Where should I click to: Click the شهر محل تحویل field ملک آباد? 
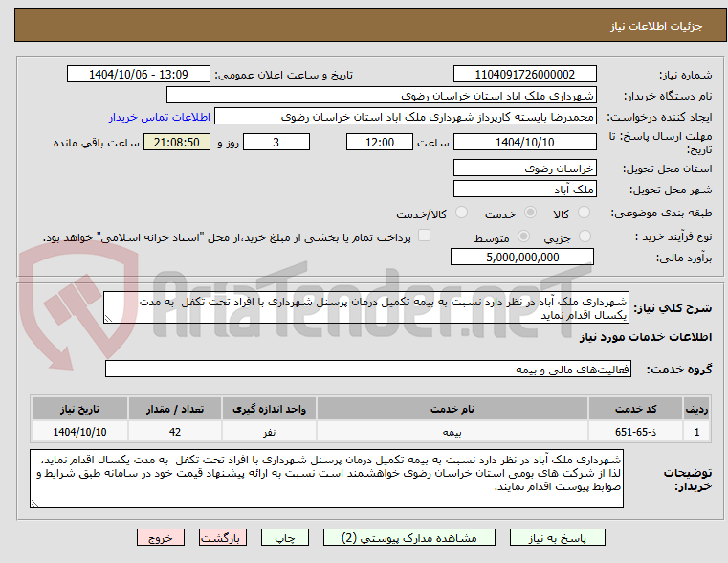(524, 189)
